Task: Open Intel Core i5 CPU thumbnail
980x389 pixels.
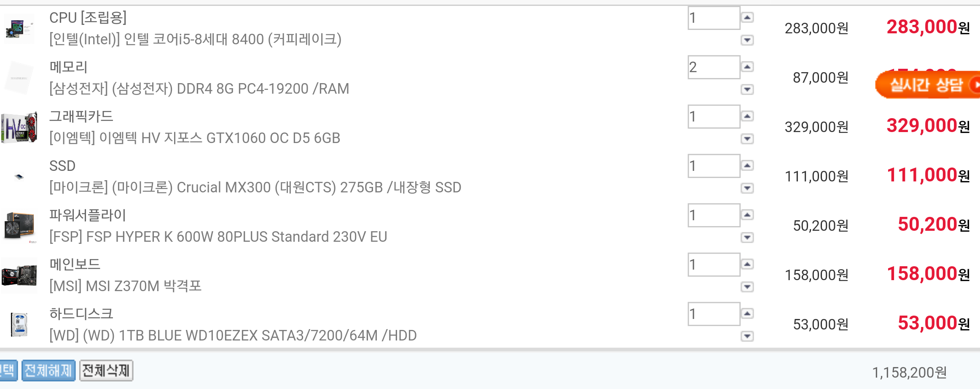Action: point(19,29)
